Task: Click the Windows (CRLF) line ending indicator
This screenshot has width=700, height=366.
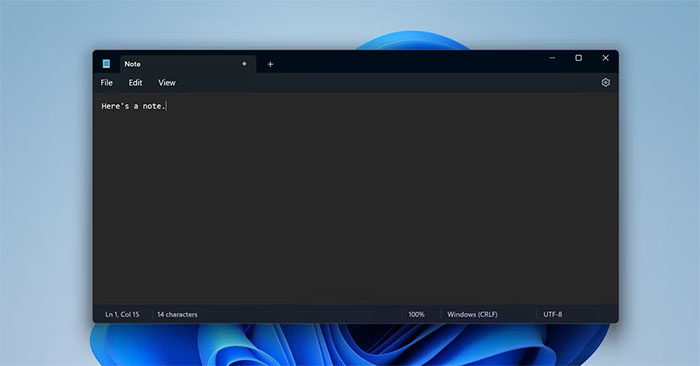Action: pos(472,314)
